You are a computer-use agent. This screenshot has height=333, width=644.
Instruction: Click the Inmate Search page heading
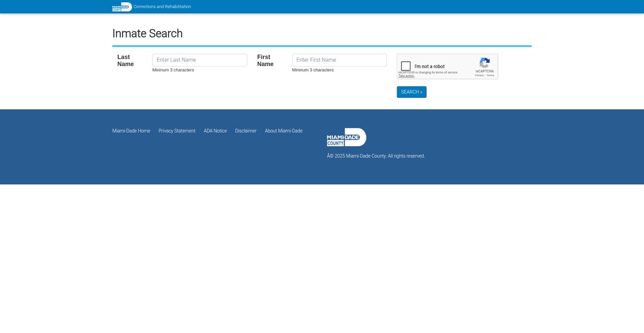(x=148, y=33)
